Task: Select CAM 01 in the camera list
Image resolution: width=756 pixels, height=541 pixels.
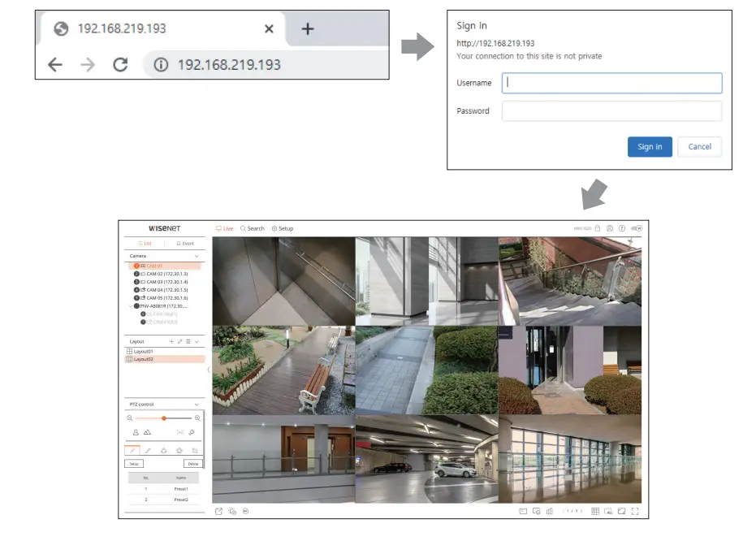Action: click(x=164, y=266)
